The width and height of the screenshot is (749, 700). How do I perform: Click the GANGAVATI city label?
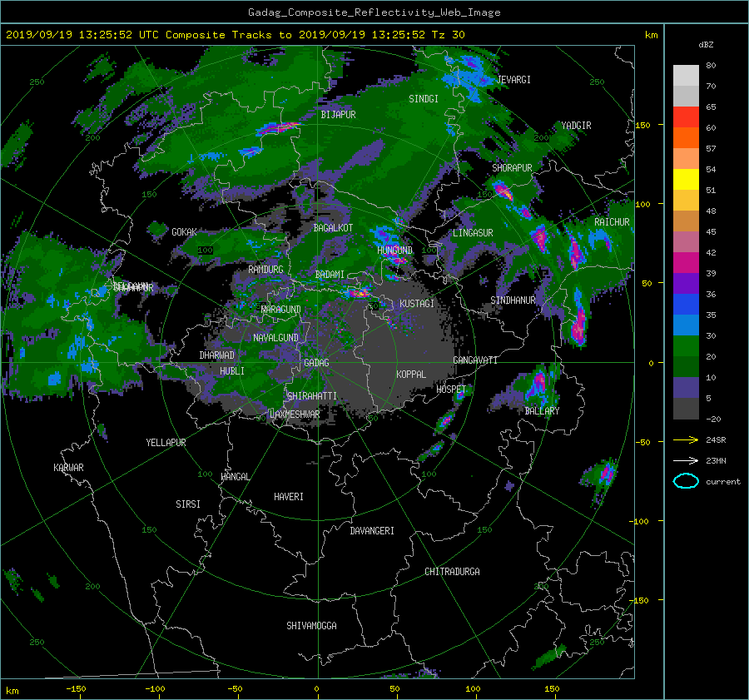[475, 360]
